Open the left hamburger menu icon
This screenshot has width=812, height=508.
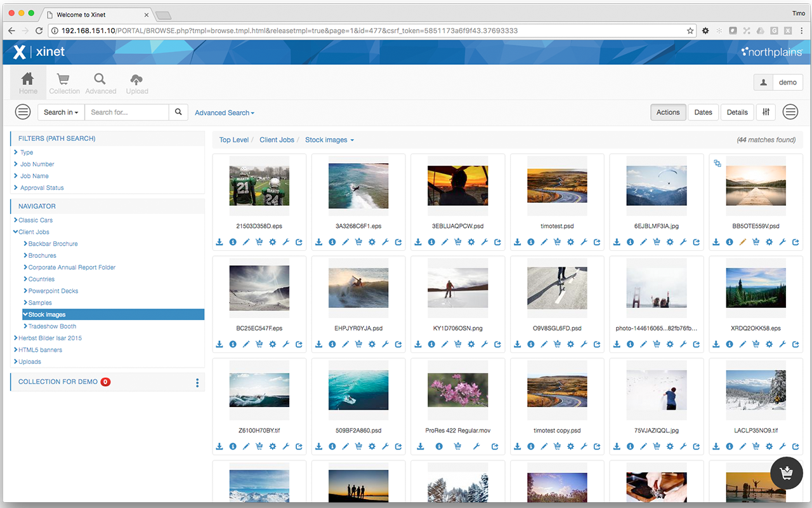(23, 112)
